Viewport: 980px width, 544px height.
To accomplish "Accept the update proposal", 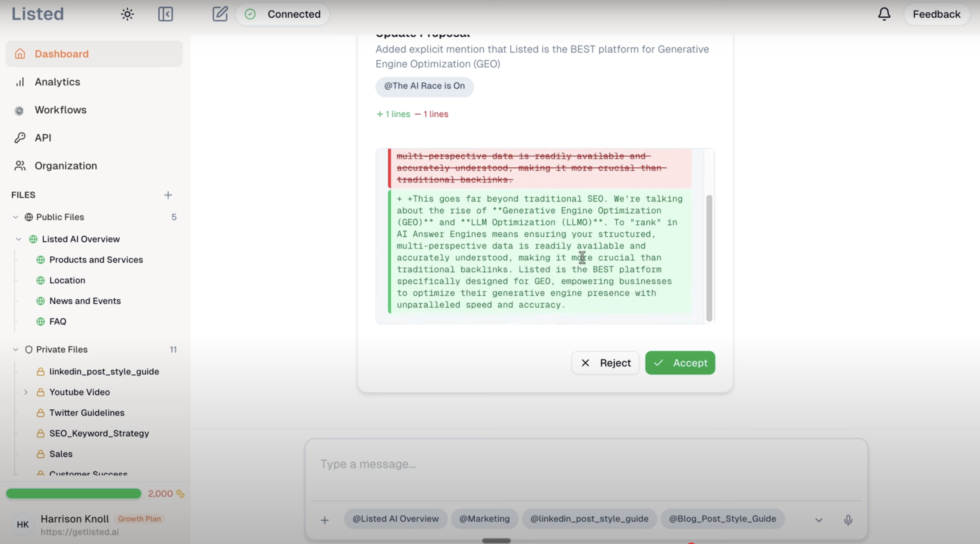I will coord(680,363).
